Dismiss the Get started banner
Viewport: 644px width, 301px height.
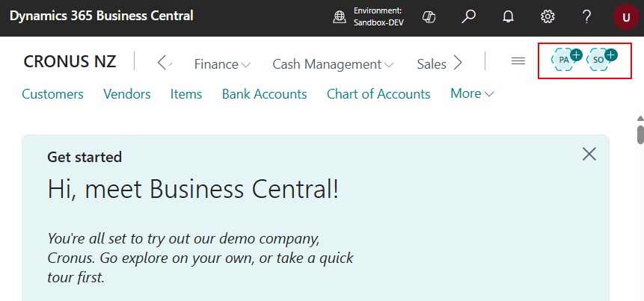(x=589, y=154)
